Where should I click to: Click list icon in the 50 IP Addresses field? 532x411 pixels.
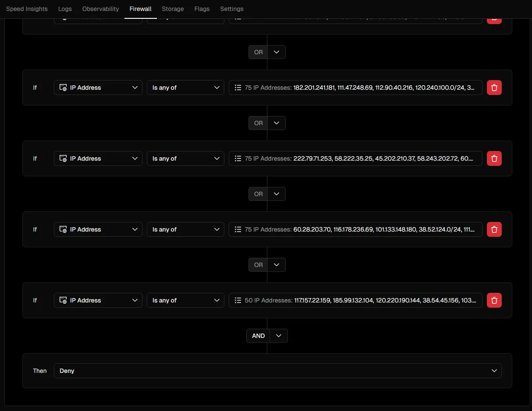(x=238, y=300)
